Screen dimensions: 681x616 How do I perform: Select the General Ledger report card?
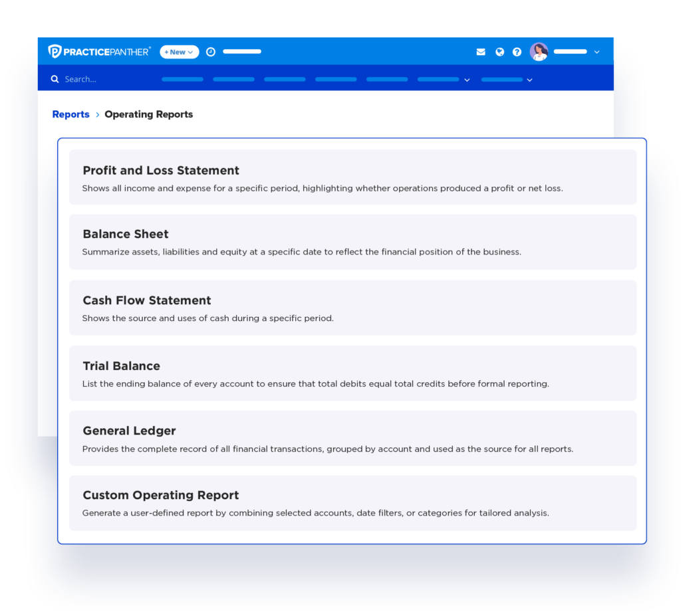pyautogui.click(x=352, y=438)
